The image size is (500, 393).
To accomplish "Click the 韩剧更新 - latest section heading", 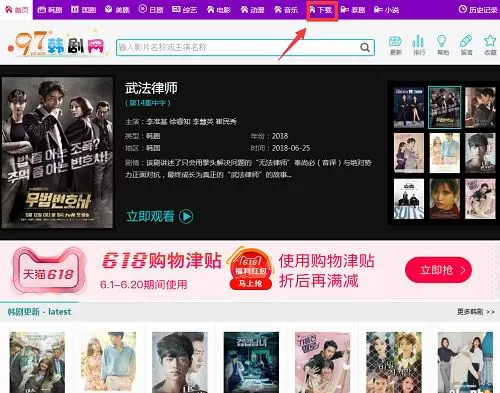I will (x=39, y=312).
